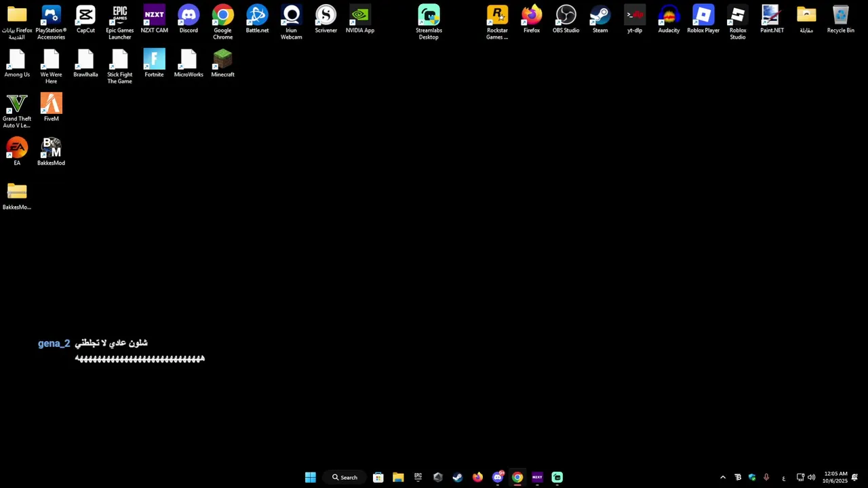Screen dimensions: 868x488
Task: Select Grand Theft Auto V desktop shortcut
Action: pyautogui.click(x=17, y=110)
